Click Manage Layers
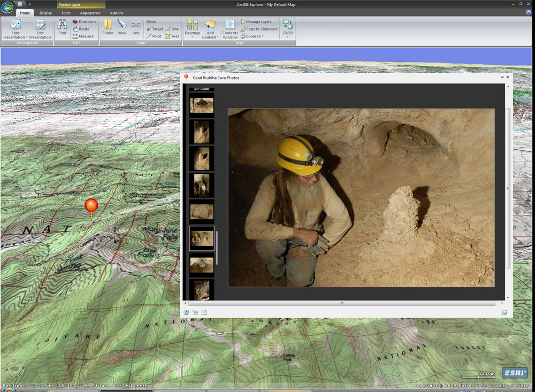Viewport: 535px width, 392px height. [x=256, y=21]
